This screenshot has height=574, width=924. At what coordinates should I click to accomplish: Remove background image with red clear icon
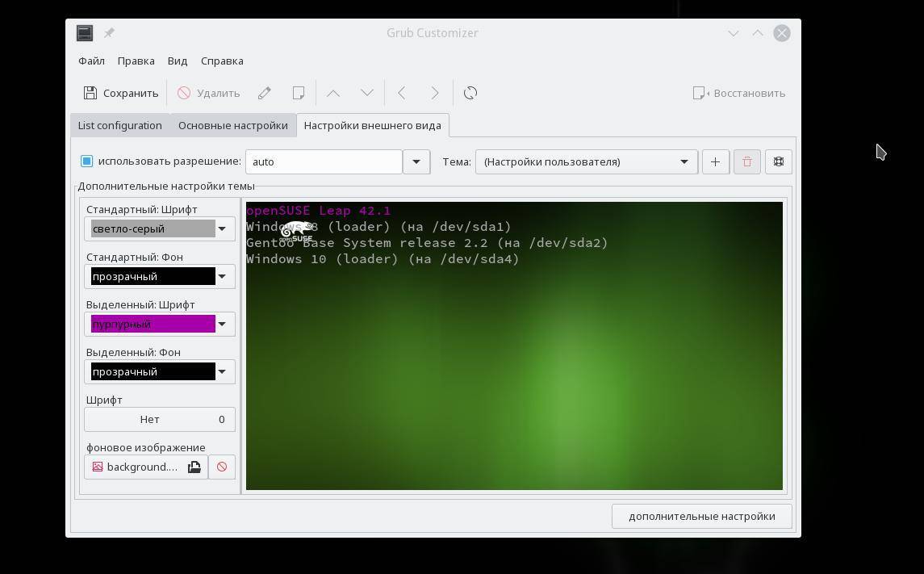click(x=222, y=467)
